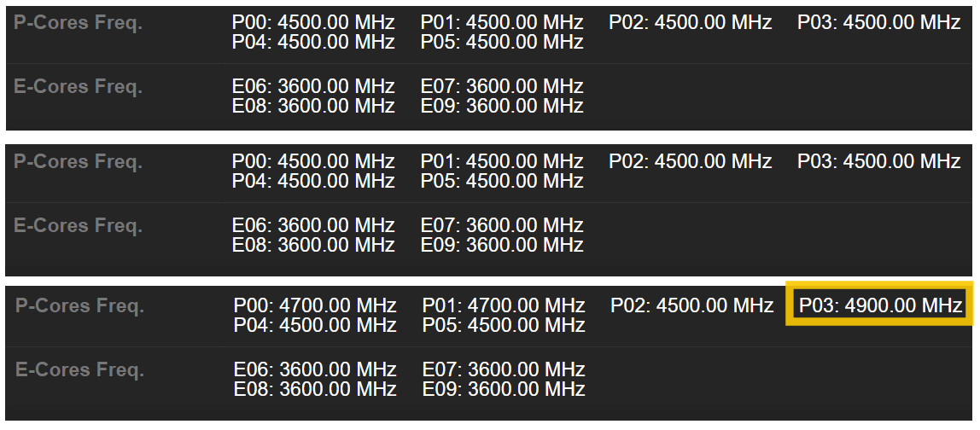Select P05: 4500.00 MHz in second panel

[502, 181]
